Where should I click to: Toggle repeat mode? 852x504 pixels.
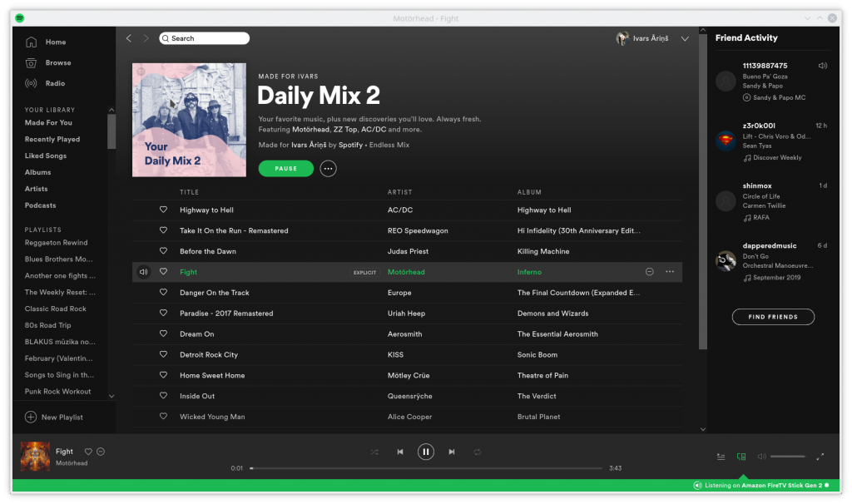point(477,452)
